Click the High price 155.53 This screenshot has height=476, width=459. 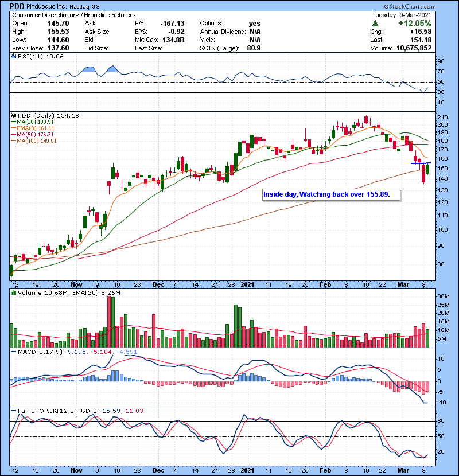click(59, 32)
